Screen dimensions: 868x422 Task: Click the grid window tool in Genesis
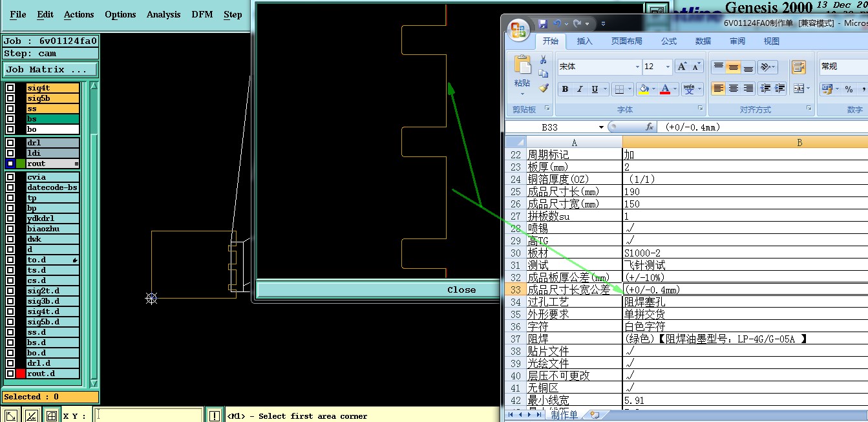[x=52, y=416]
